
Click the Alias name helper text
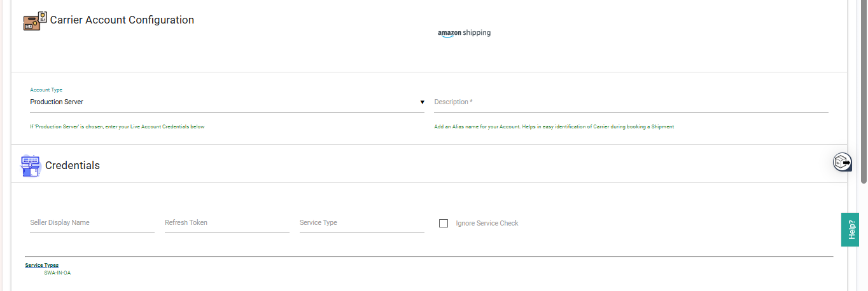click(554, 126)
